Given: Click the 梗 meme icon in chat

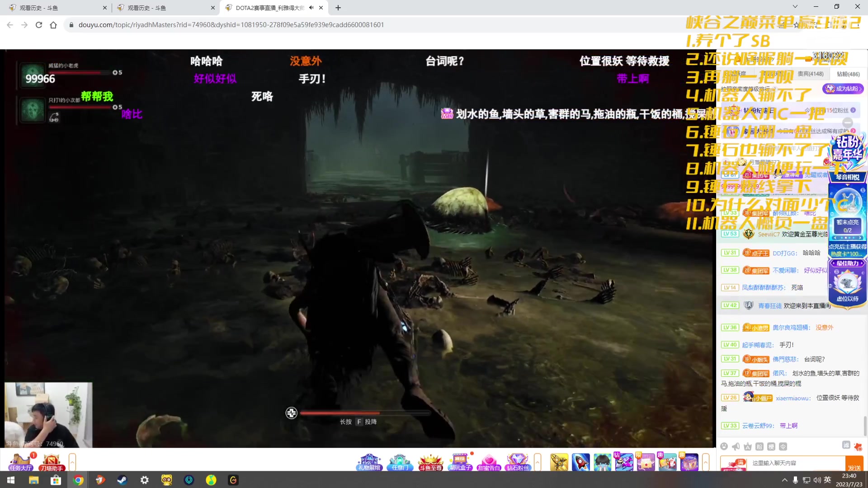Looking at the screenshot, I should tap(771, 446).
